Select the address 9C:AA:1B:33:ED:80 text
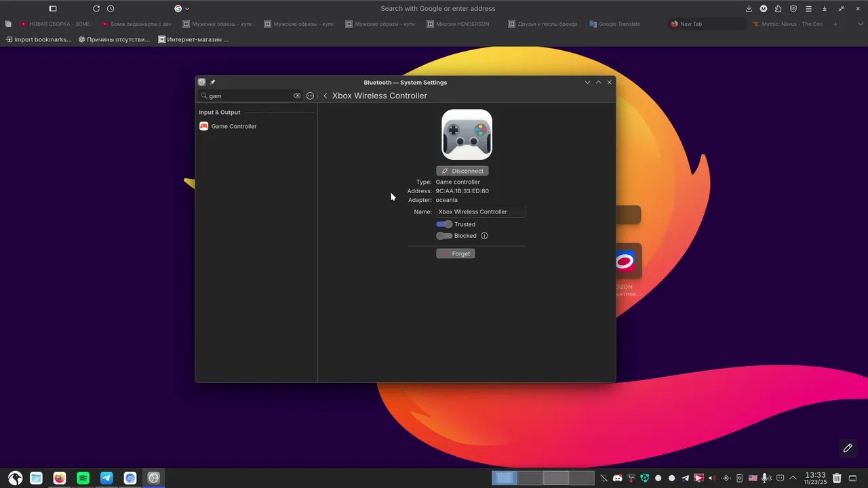 [462, 191]
